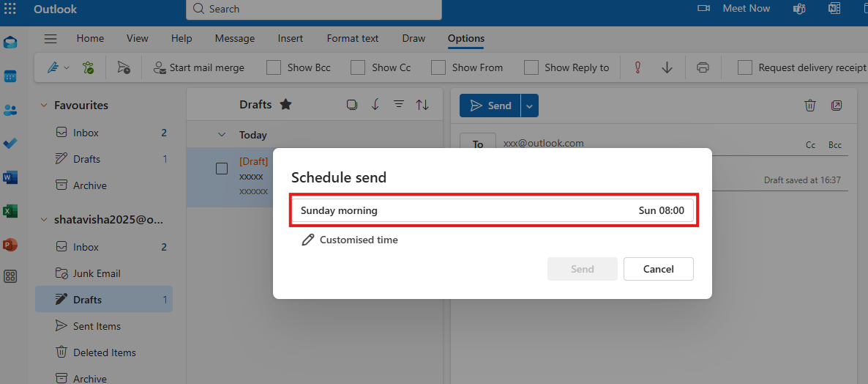Click the Teams icon in header
Screen dimensions: 868x384
tap(798, 8)
